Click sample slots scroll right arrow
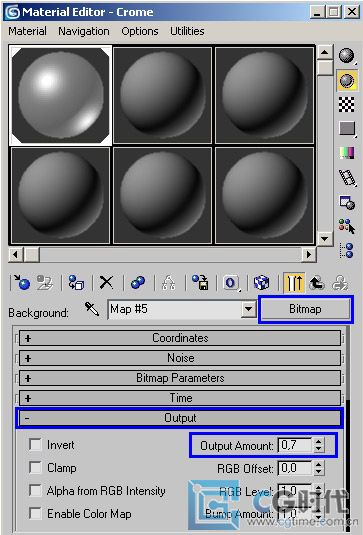This screenshot has height=535, width=363. [x=309, y=254]
